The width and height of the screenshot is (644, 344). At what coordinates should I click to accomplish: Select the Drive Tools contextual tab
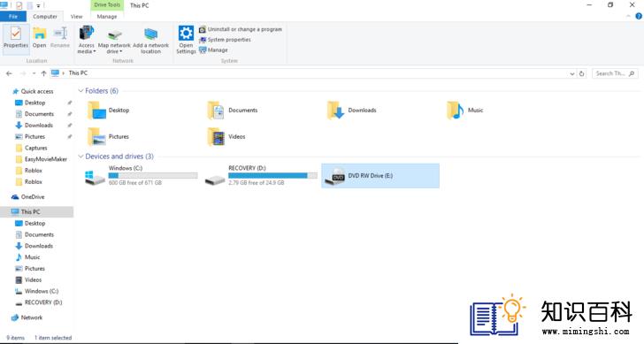pos(107,5)
